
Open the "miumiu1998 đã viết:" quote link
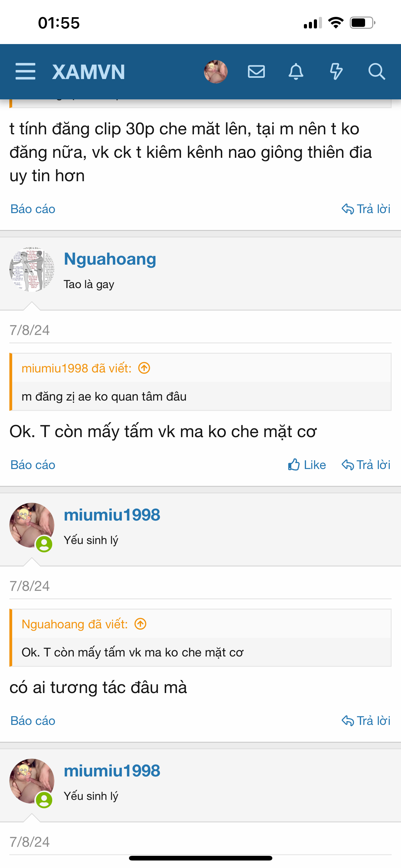[x=77, y=368]
